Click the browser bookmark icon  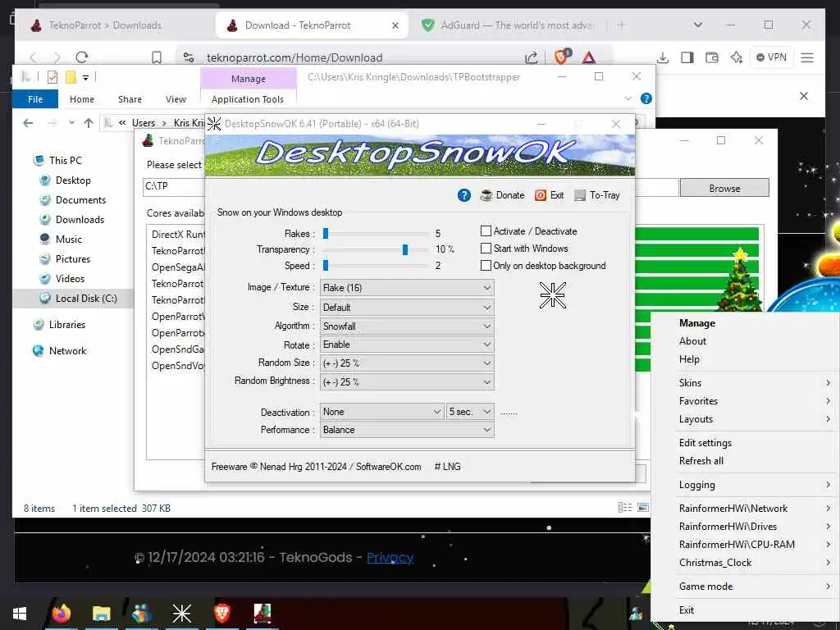[157, 57]
